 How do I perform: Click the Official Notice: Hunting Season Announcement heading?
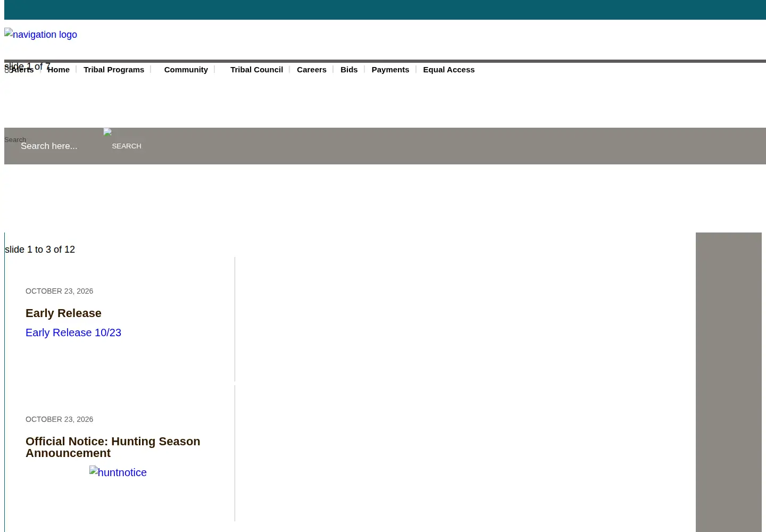point(113,447)
